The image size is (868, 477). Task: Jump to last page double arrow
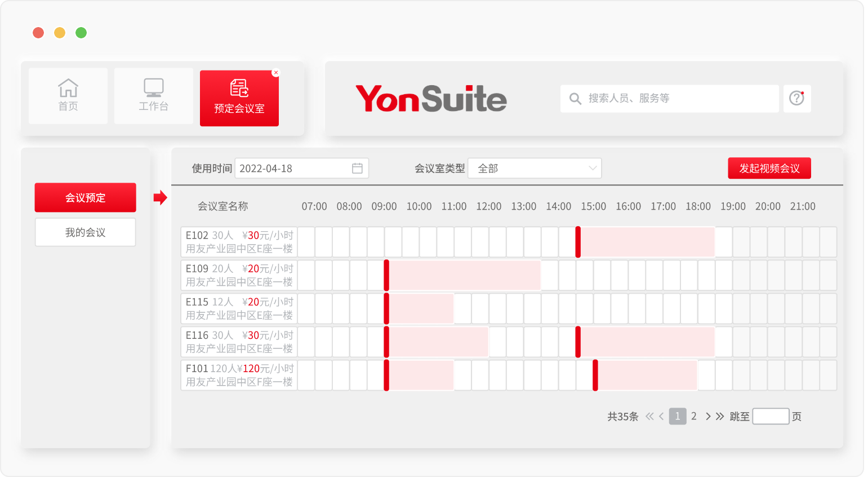tap(720, 417)
